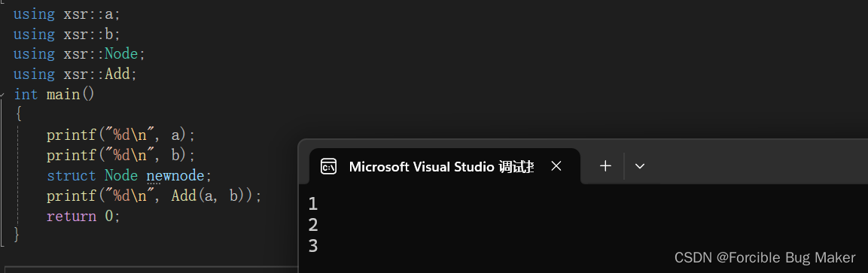
Task: Close the Microsoft Visual Studio debug console tab
Action: point(556,165)
